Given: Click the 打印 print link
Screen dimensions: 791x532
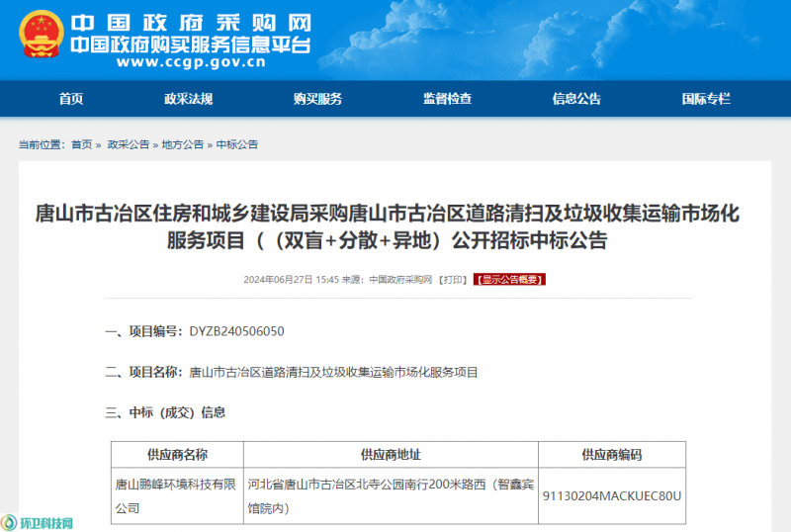Looking at the screenshot, I should tap(453, 280).
